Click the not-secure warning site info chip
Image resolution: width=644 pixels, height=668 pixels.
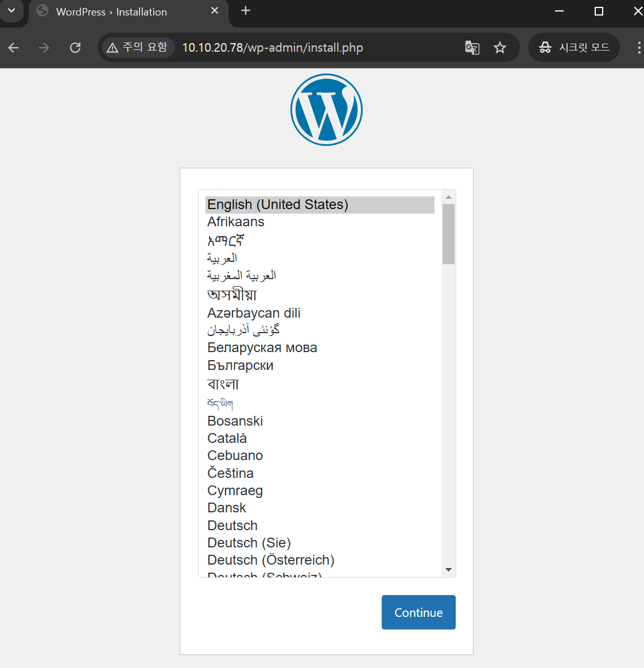[138, 47]
